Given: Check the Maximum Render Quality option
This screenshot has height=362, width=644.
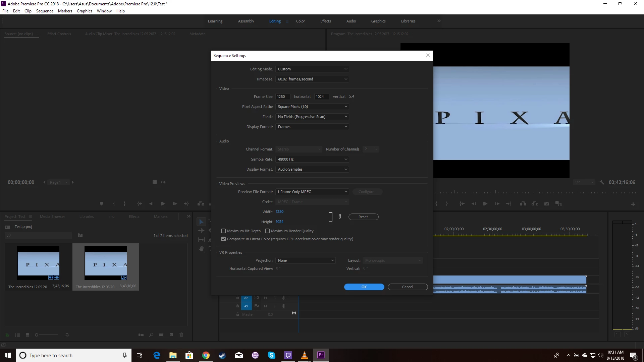Looking at the screenshot, I should tap(267, 231).
